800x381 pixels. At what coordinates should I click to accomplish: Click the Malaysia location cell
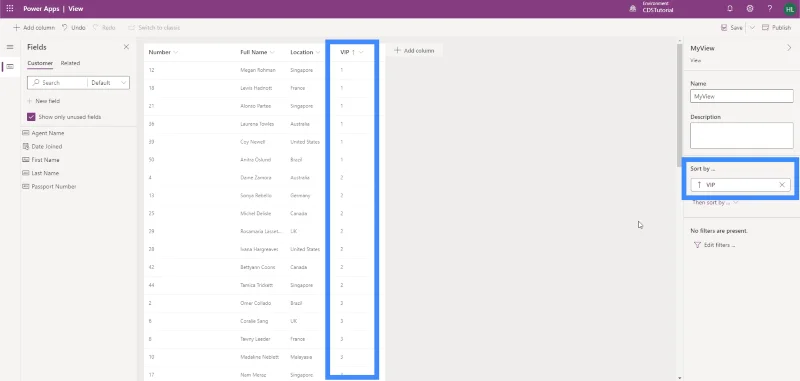pos(301,357)
